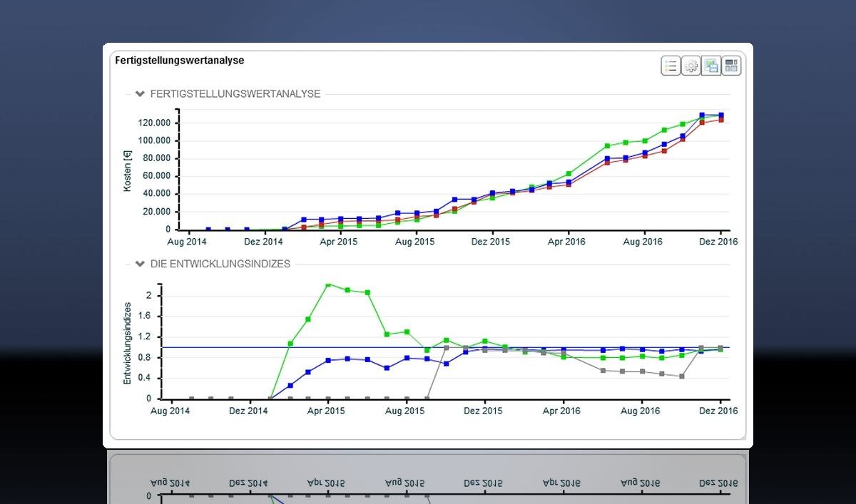Image resolution: width=856 pixels, height=504 pixels.
Task: Select the last red point in cost chart
Action: click(x=720, y=120)
